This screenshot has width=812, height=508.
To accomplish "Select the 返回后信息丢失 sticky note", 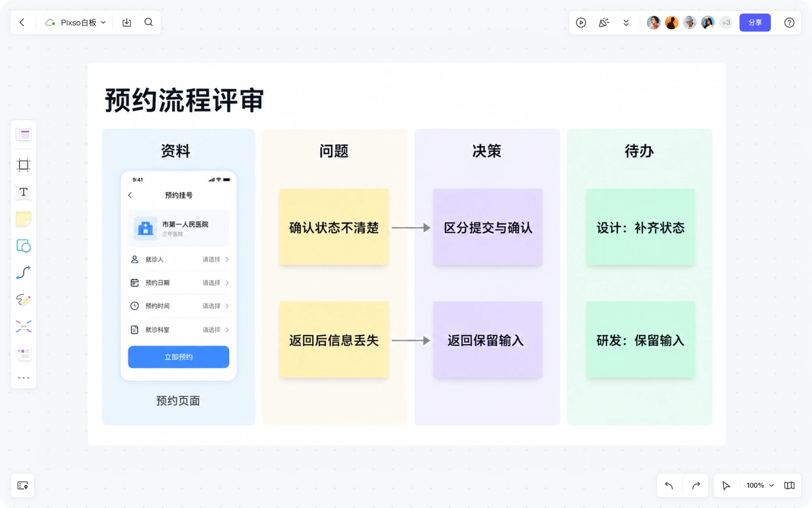I will tap(334, 340).
